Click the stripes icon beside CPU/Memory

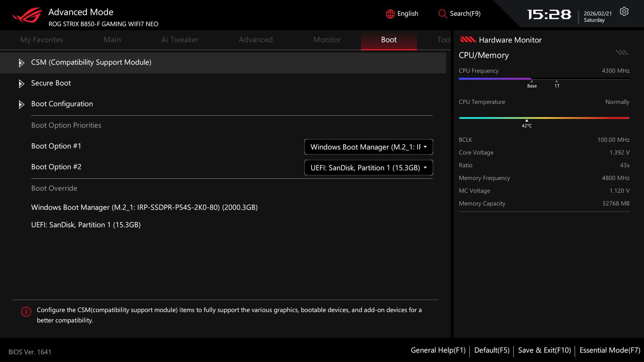[622, 52]
